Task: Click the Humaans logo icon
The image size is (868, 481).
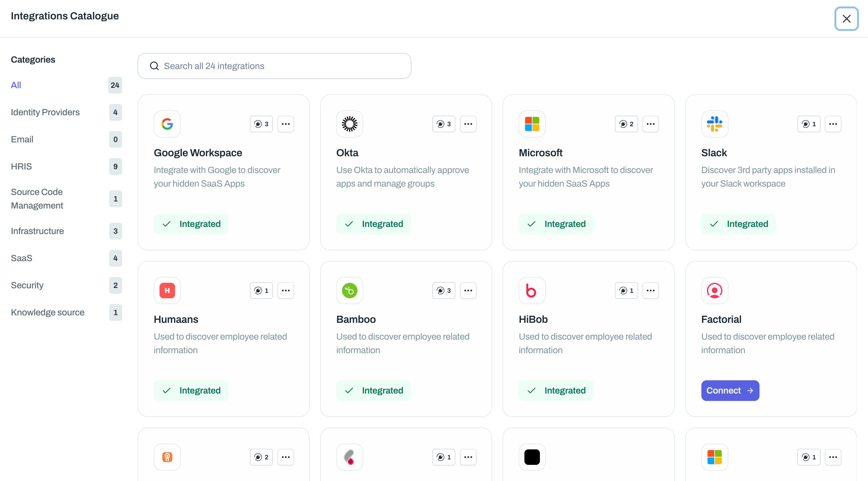Action: click(167, 290)
